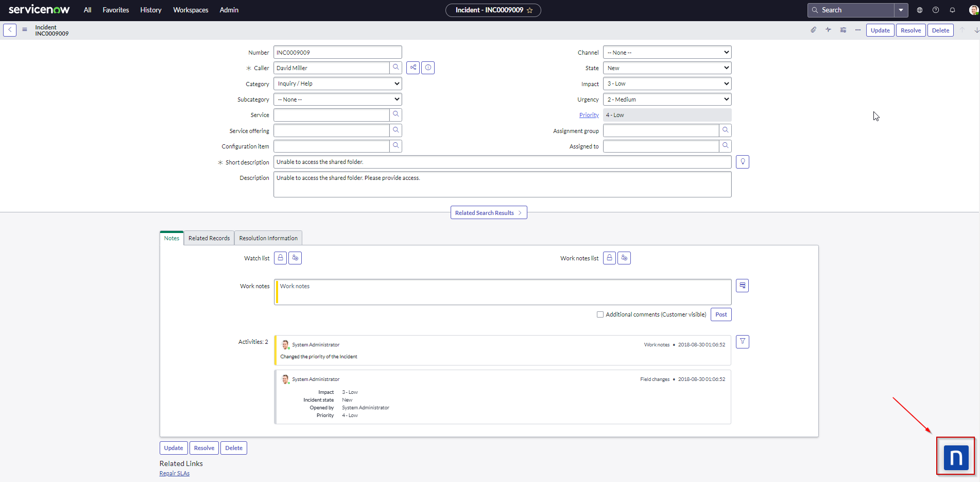Viewport: 980px width, 482px height.
Task: Click Caller lookup magnifier icon
Action: tap(396, 68)
